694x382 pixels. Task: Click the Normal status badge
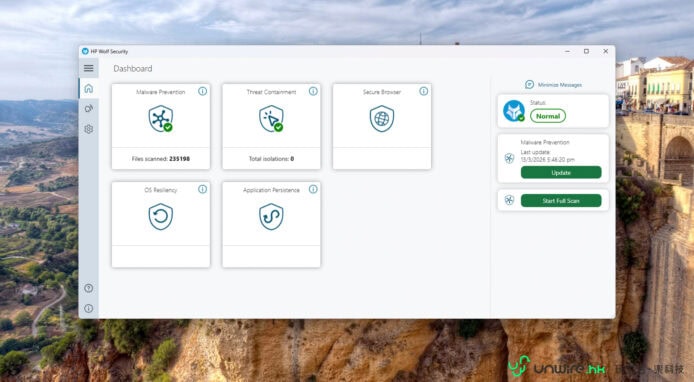click(548, 116)
